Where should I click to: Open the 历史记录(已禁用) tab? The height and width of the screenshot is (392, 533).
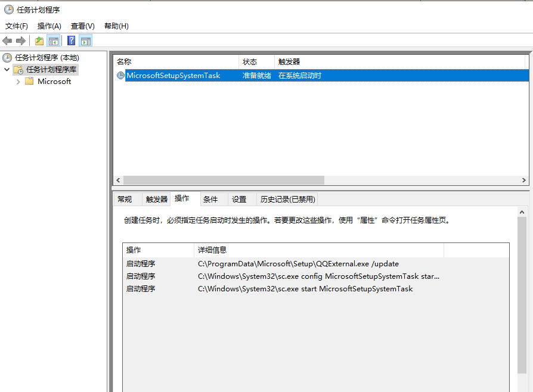click(287, 200)
